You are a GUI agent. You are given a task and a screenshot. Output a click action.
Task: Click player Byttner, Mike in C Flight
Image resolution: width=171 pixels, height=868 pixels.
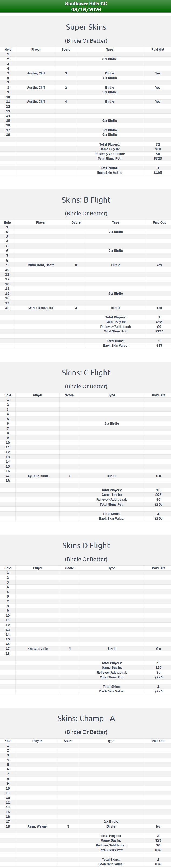[38, 476]
